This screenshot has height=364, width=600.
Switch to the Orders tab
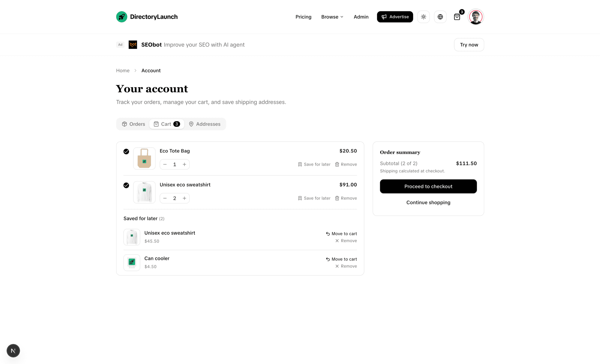133,124
